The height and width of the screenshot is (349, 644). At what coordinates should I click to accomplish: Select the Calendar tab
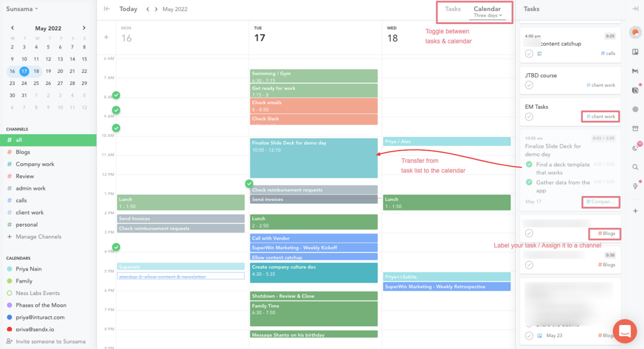(487, 9)
